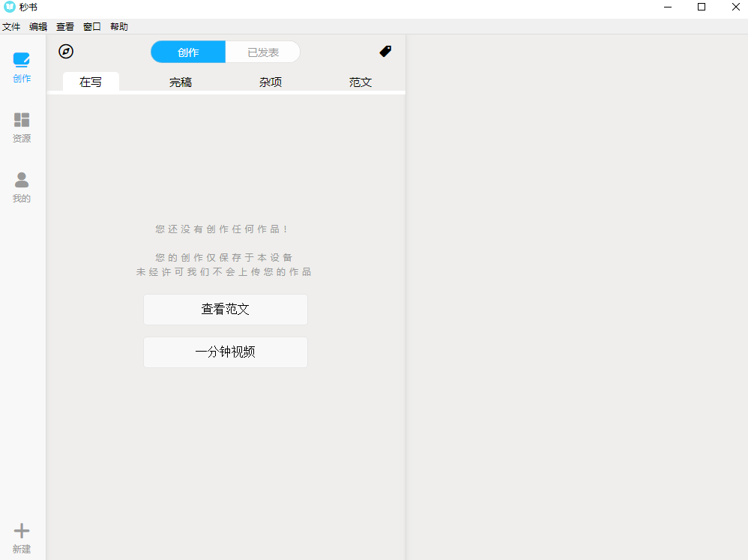Open the 帮助 menu
The height and width of the screenshot is (560, 748).
click(x=118, y=26)
